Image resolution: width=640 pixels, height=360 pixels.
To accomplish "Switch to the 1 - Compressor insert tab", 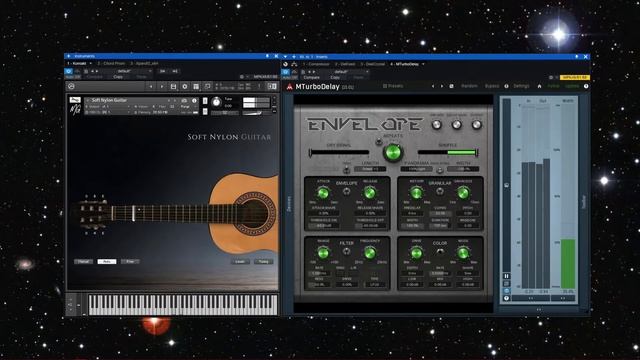I will pyautogui.click(x=316, y=64).
